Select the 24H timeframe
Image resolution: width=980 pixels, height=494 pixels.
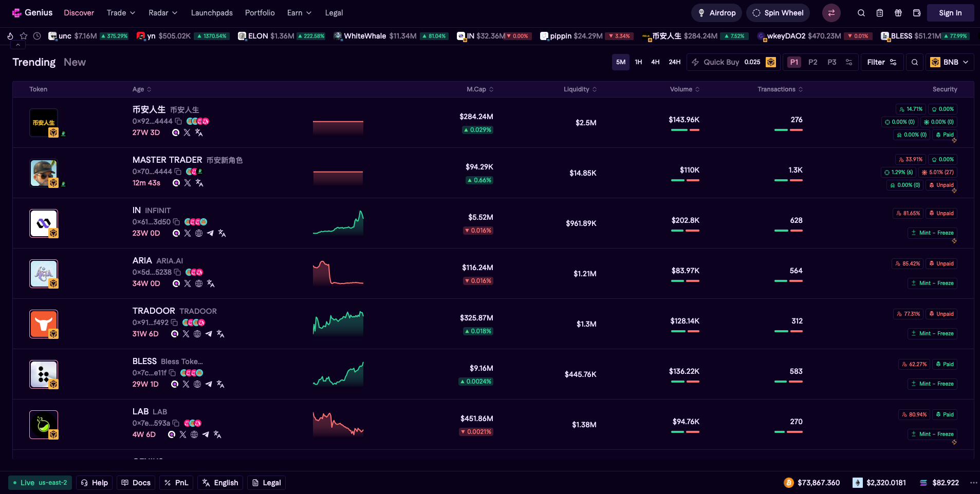(x=674, y=62)
